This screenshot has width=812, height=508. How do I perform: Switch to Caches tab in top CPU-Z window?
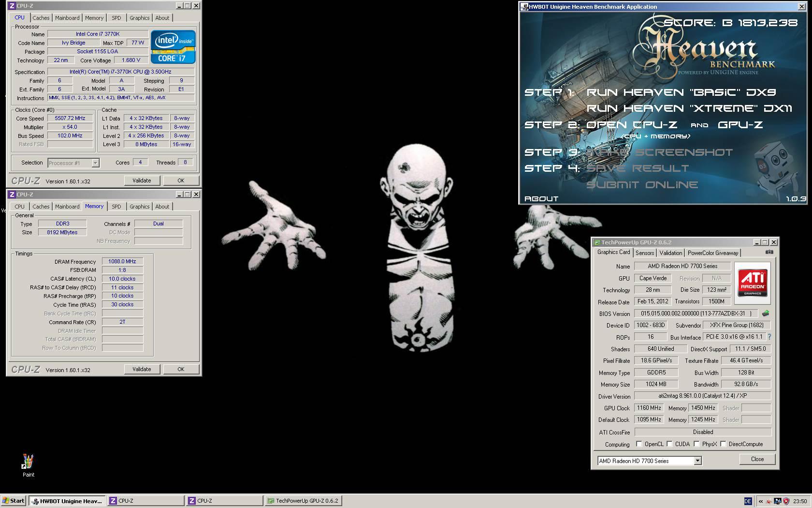tap(41, 18)
